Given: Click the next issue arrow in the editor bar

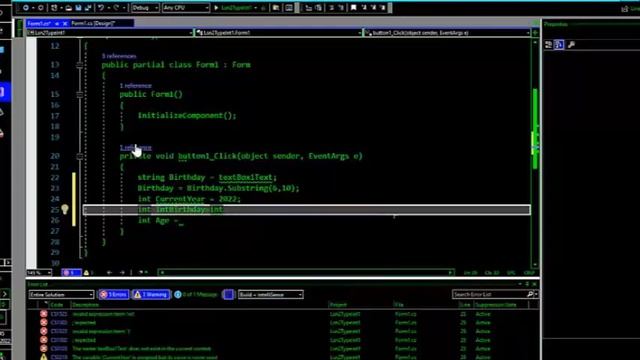Looking at the screenshot, I should [x=122, y=273].
